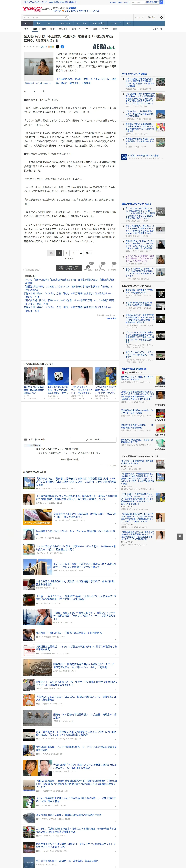Open マイページ link
This screenshot has width=186, height=868.
tap(139, 17)
